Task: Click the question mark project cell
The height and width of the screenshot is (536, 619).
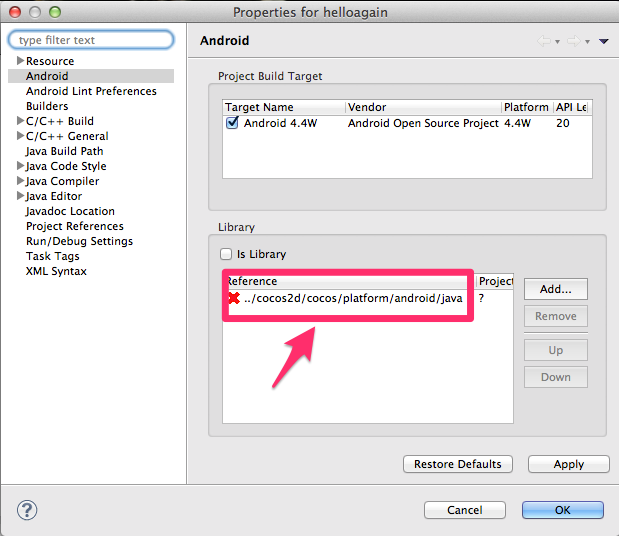Action: [x=481, y=298]
